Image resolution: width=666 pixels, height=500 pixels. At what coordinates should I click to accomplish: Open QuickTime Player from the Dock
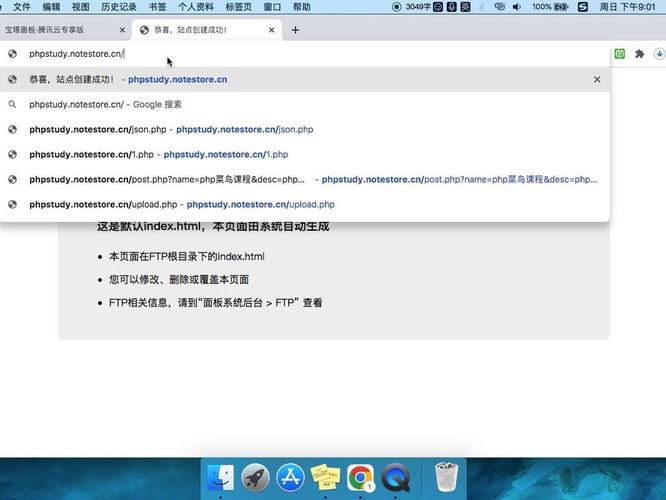click(395, 477)
